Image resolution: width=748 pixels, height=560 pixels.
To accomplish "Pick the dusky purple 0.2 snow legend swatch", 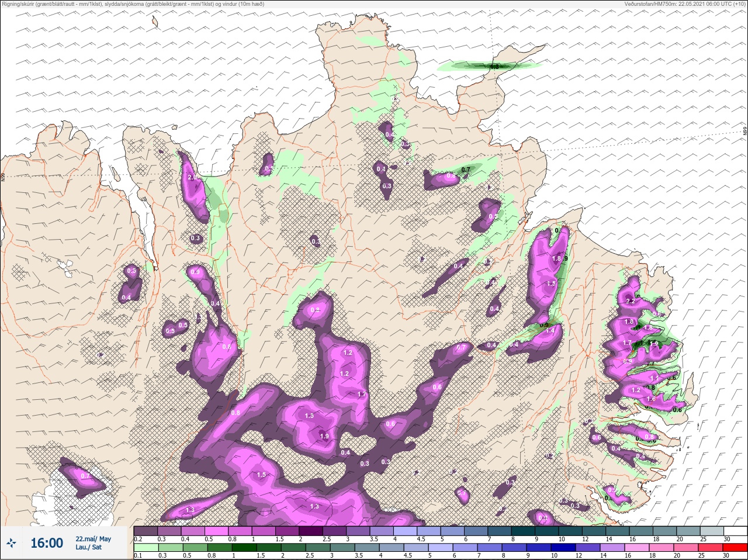I will point(146,531).
